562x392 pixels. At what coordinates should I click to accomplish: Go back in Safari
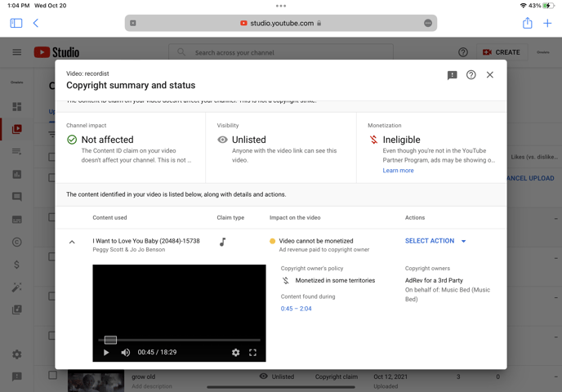(35, 24)
